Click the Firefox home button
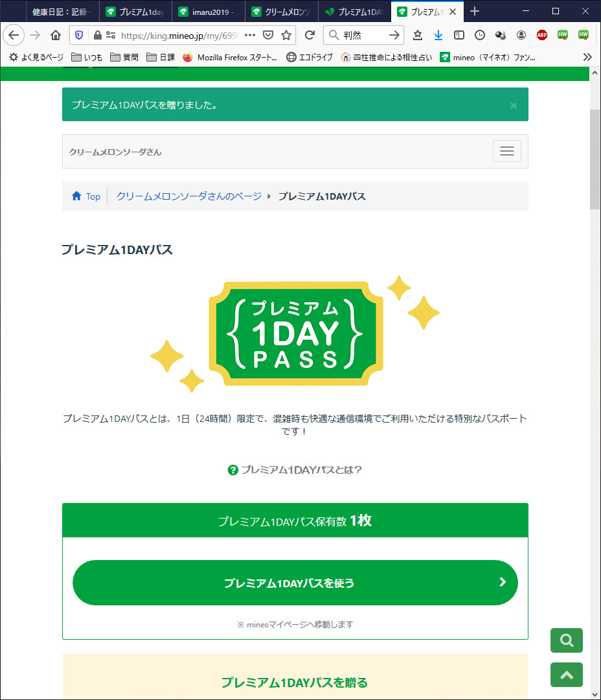Viewport: 601px width, 700px height. coord(56,35)
